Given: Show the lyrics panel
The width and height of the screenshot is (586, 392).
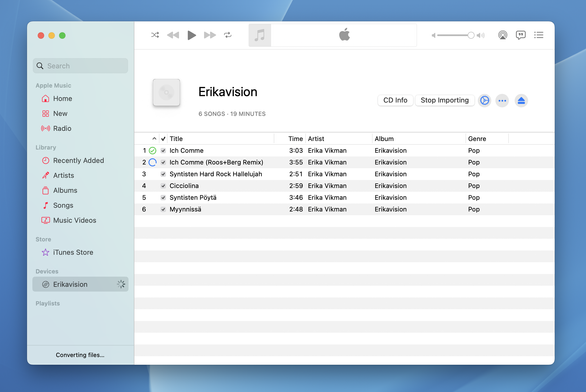Looking at the screenshot, I should [x=521, y=35].
